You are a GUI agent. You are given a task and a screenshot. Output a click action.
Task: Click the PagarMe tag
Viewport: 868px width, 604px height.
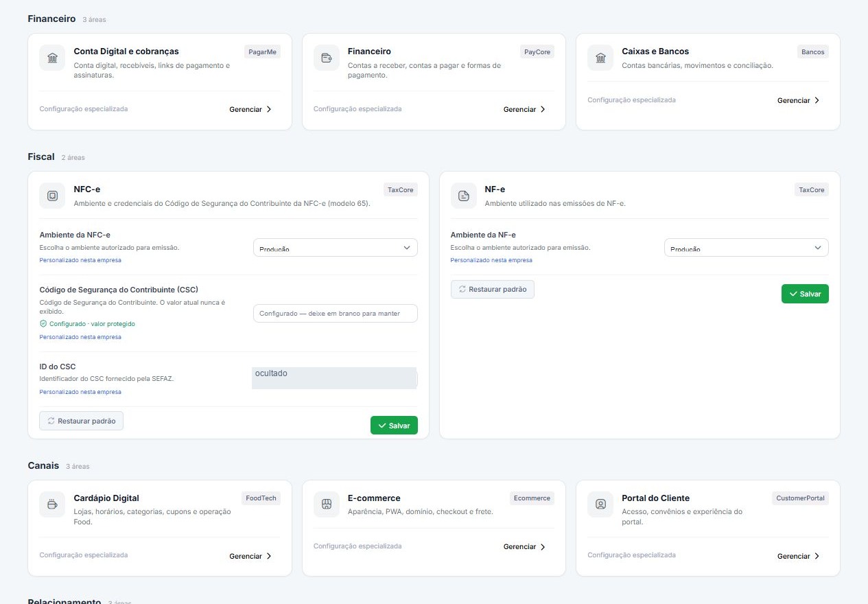[262, 51]
